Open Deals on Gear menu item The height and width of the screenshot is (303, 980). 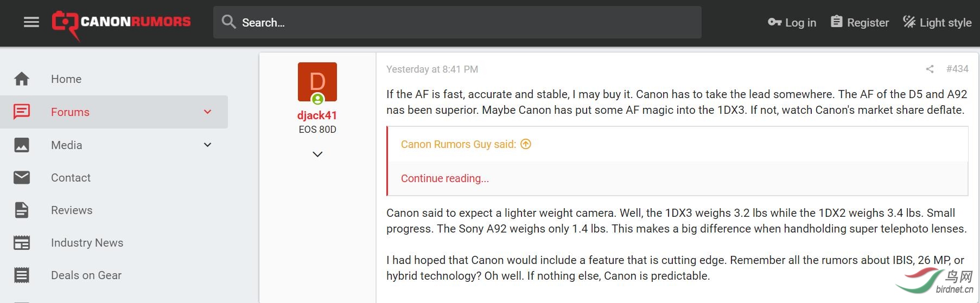click(86, 275)
